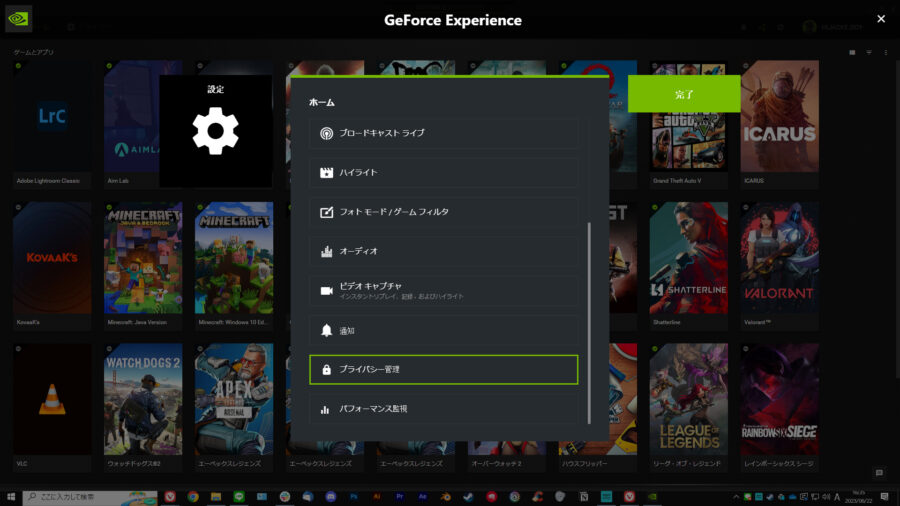The width and height of the screenshot is (900, 506).
Task: Click the more options dots above library
Action: tap(886, 52)
